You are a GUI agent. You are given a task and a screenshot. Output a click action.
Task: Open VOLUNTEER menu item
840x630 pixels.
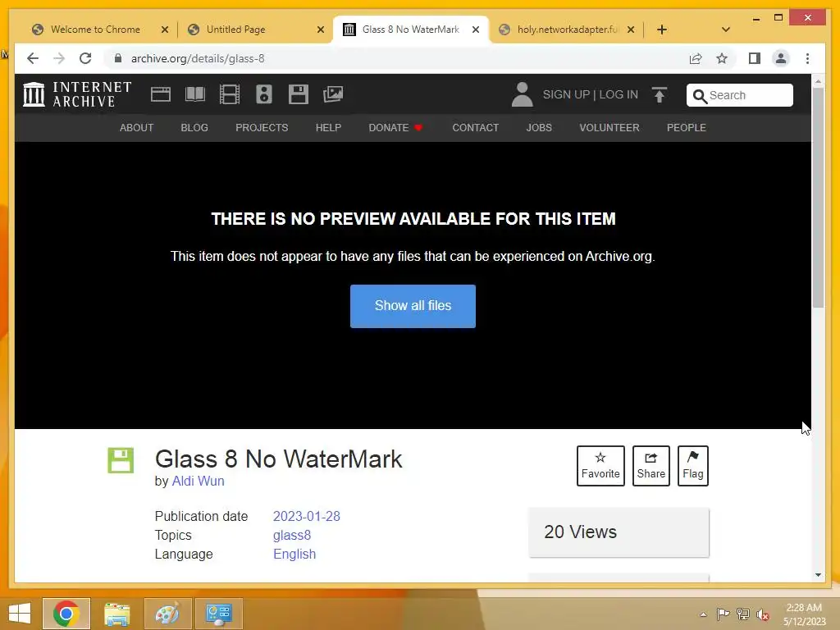609,127
